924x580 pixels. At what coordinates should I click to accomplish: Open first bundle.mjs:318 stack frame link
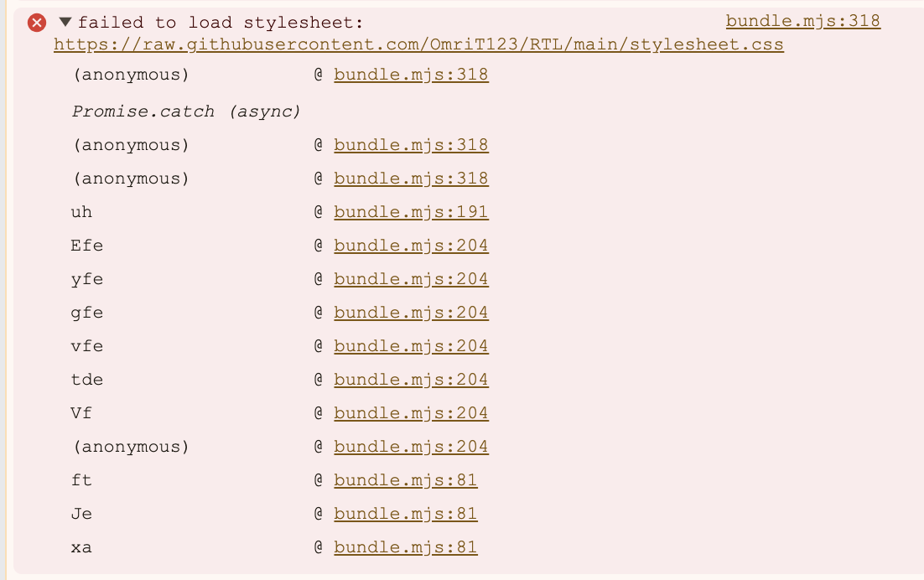(x=411, y=75)
